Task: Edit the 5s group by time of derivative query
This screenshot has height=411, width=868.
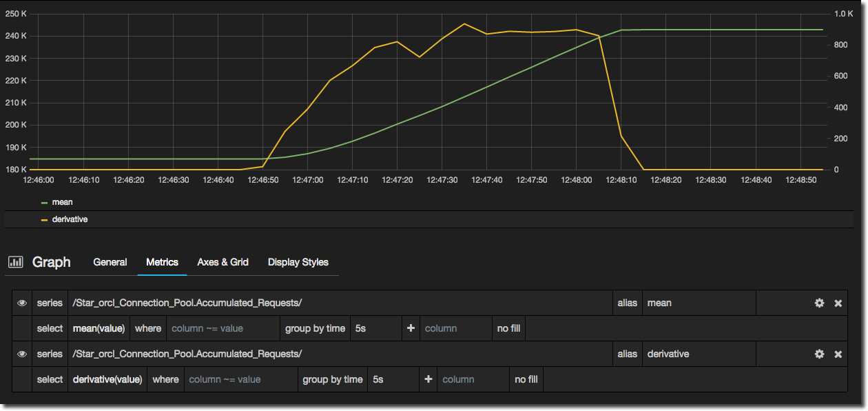Action: click(x=393, y=379)
